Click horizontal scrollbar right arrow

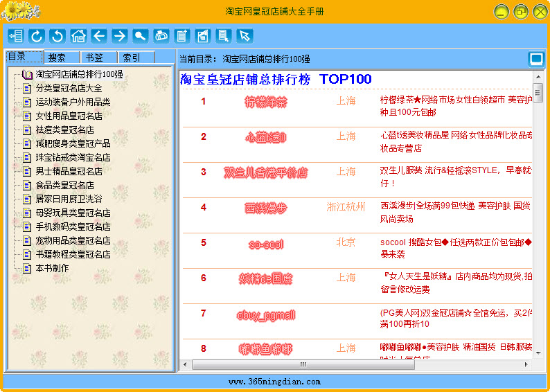526,365
